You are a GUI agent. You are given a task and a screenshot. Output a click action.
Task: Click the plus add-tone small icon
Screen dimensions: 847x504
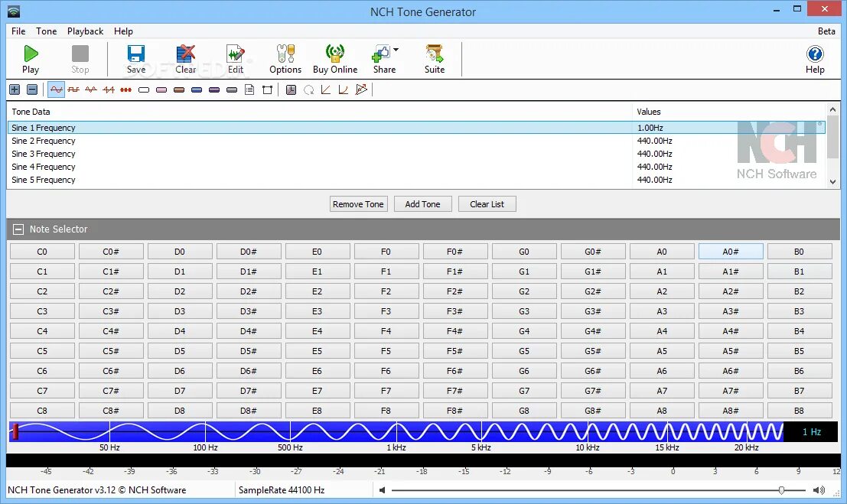[15, 89]
